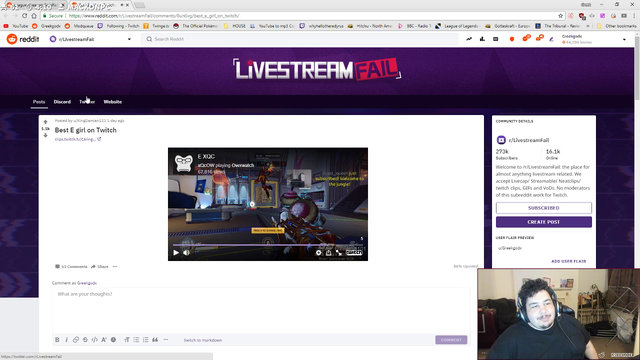The height and width of the screenshot is (360, 640).
Task: Open the Other bookmarks folder
Action: (x=616, y=26)
